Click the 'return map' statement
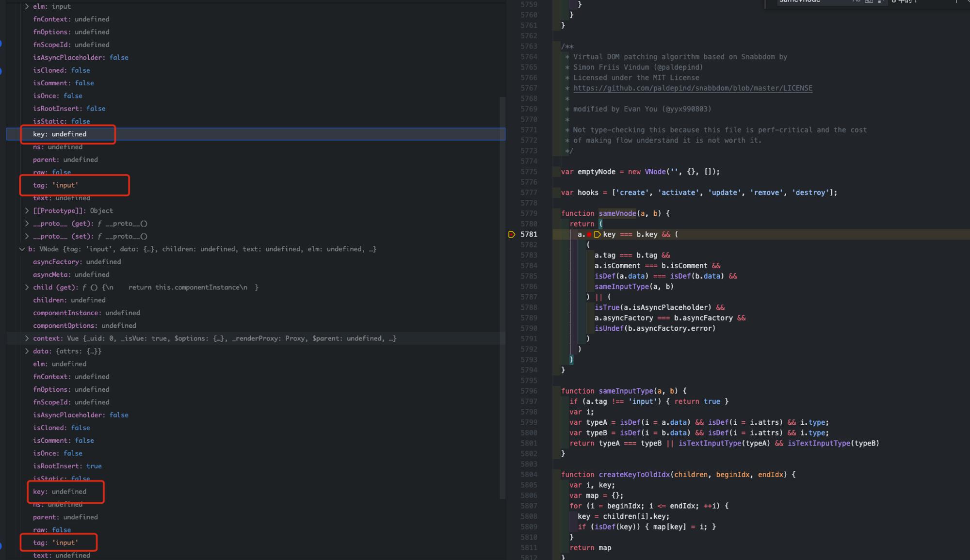970x560 pixels. coord(590,548)
